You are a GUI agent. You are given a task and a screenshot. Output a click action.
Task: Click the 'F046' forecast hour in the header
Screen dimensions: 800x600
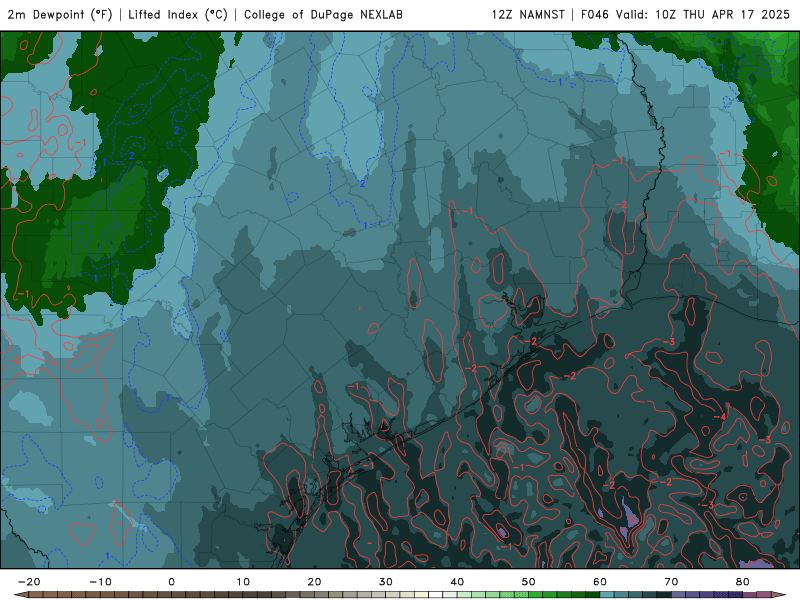[595, 14]
